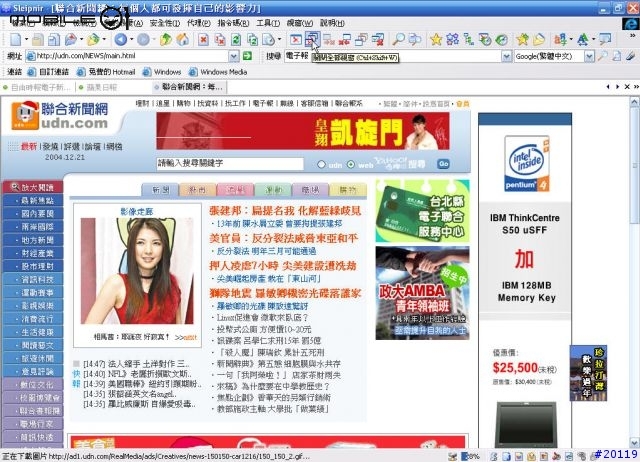The image size is (640, 462).
Task: Click the close all windows toolbar icon
Action: [312, 40]
